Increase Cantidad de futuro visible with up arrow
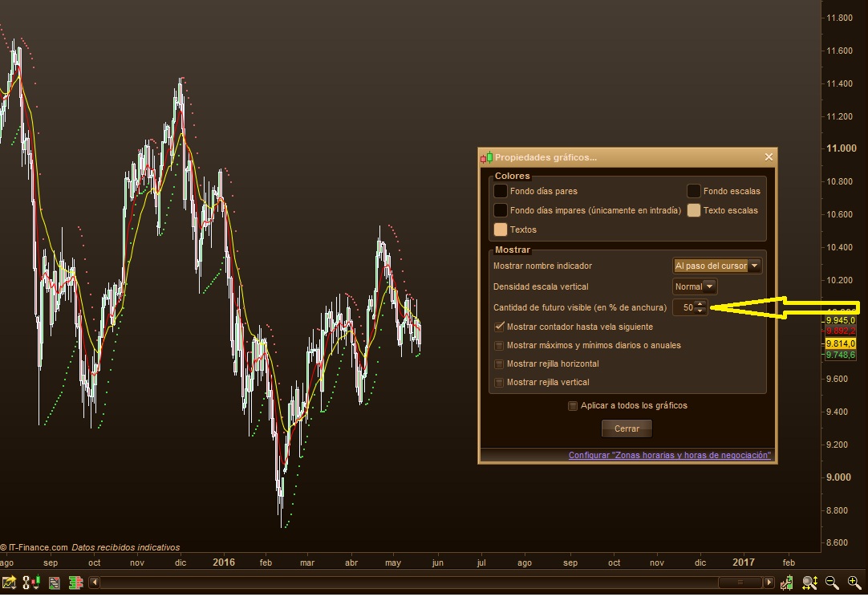The width and height of the screenshot is (868, 597). [x=700, y=304]
